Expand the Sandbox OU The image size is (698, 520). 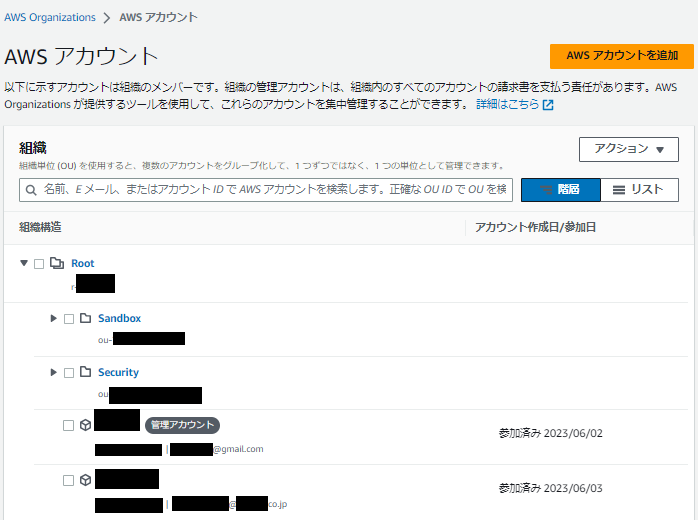[x=53, y=318]
